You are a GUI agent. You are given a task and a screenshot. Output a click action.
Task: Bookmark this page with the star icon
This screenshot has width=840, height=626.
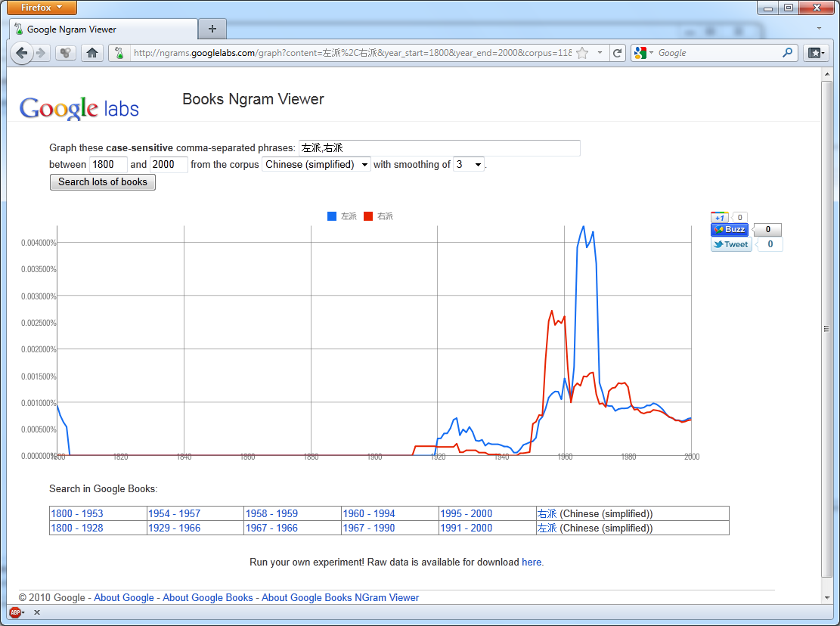tap(582, 53)
